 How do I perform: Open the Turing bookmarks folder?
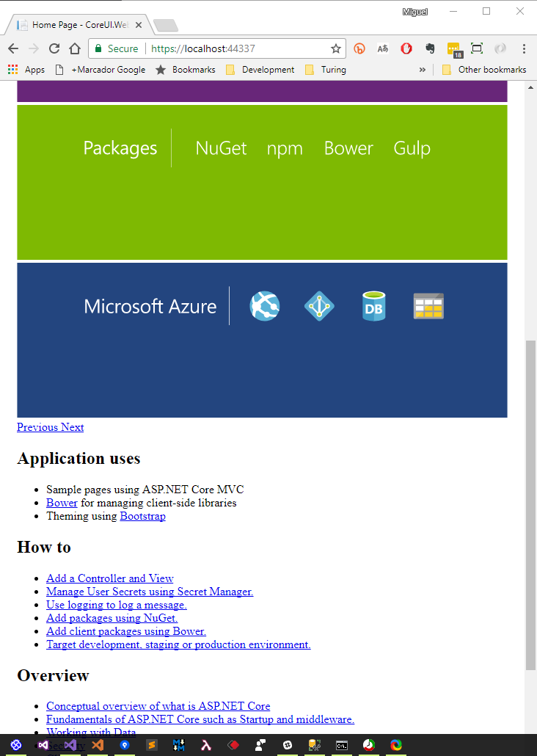pos(326,70)
